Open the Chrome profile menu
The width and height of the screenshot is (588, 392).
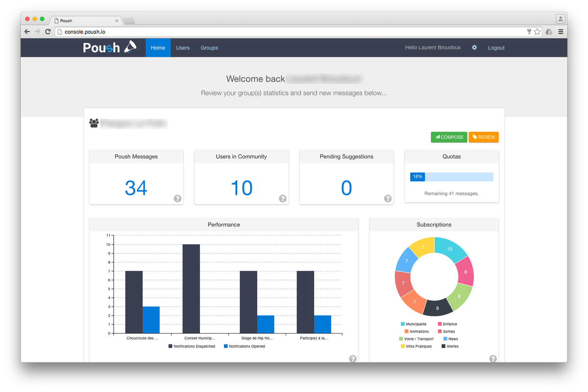click(x=560, y=19)
